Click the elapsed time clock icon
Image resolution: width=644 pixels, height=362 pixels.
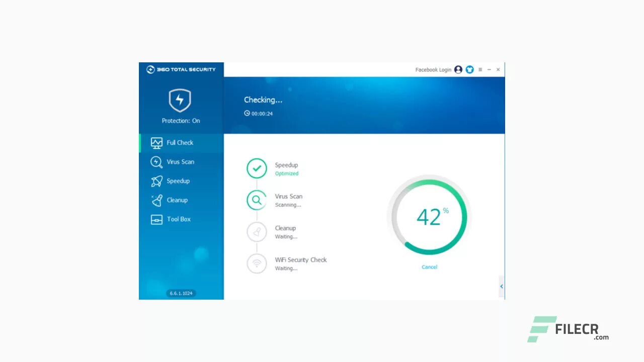[247, 113]
